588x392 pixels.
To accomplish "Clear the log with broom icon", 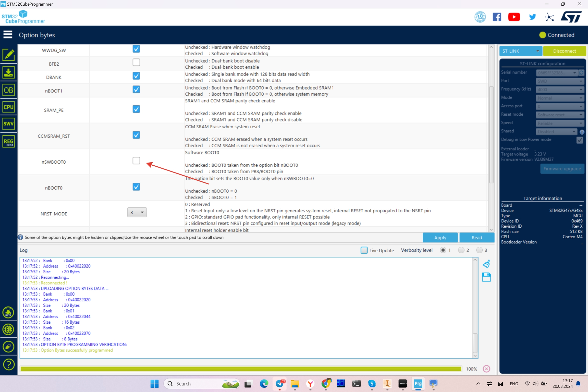I will coord(486,264).
